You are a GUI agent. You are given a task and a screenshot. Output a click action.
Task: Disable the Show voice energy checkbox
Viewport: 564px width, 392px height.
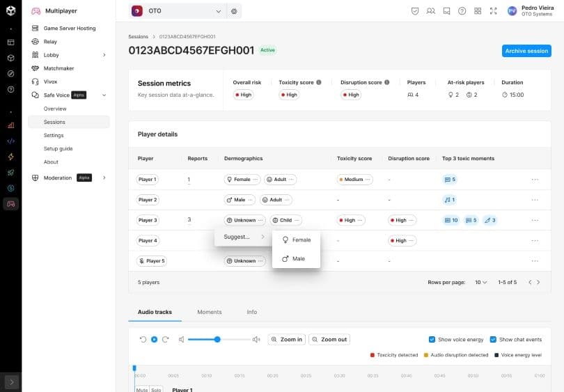click(x=432, y=340)
